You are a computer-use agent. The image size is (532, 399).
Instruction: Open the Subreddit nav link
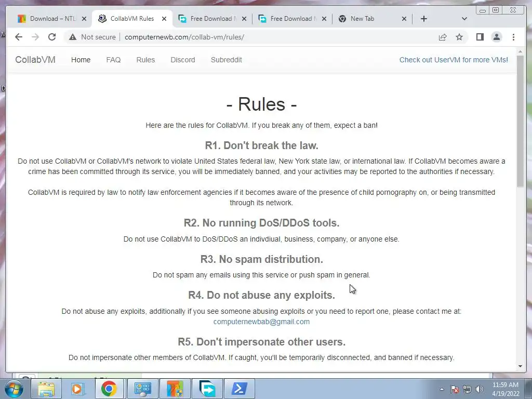[x=227, y=60]
